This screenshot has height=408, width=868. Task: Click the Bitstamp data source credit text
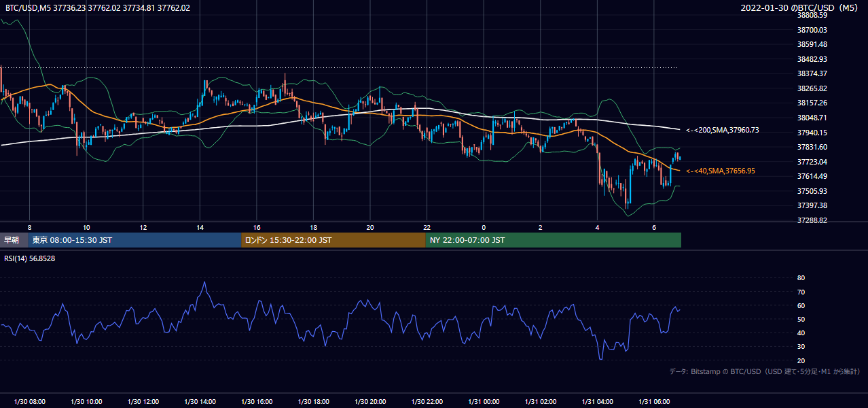click(x=765, y=372)
